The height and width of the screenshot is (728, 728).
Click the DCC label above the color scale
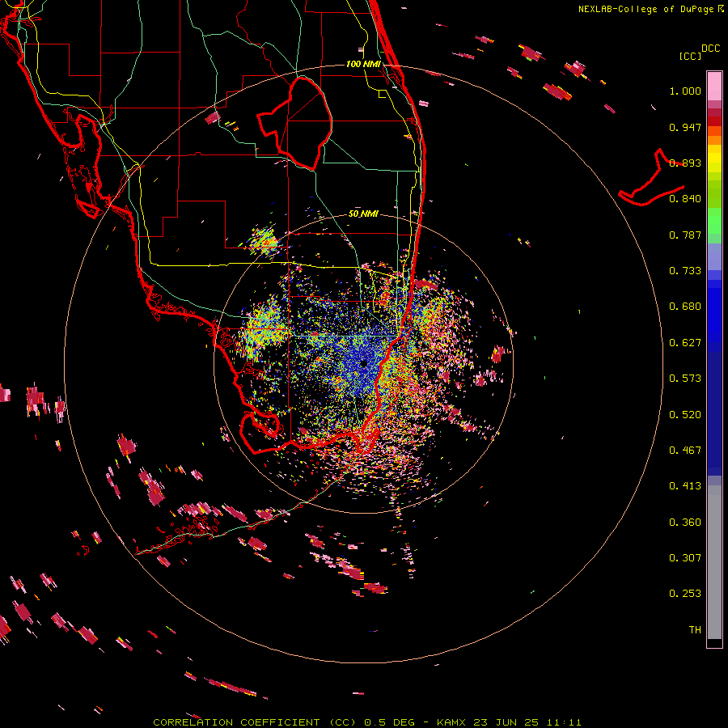coord(710,49)
